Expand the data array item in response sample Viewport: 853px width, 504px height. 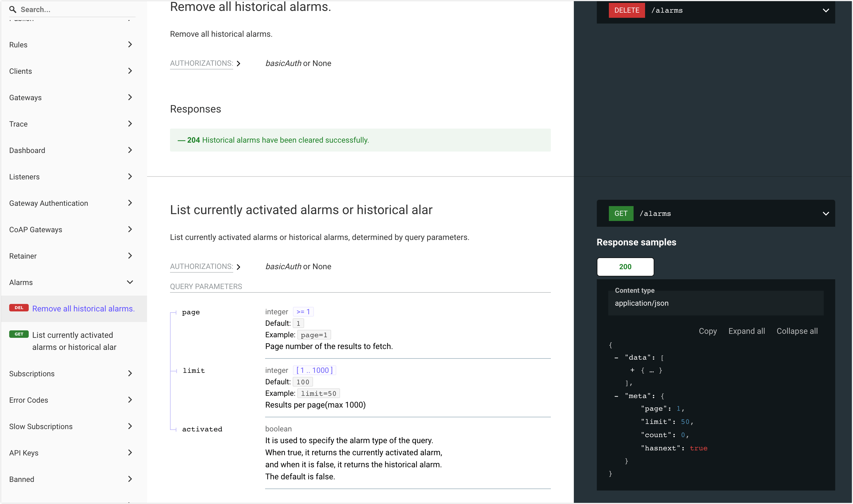[x=633, y=370]
